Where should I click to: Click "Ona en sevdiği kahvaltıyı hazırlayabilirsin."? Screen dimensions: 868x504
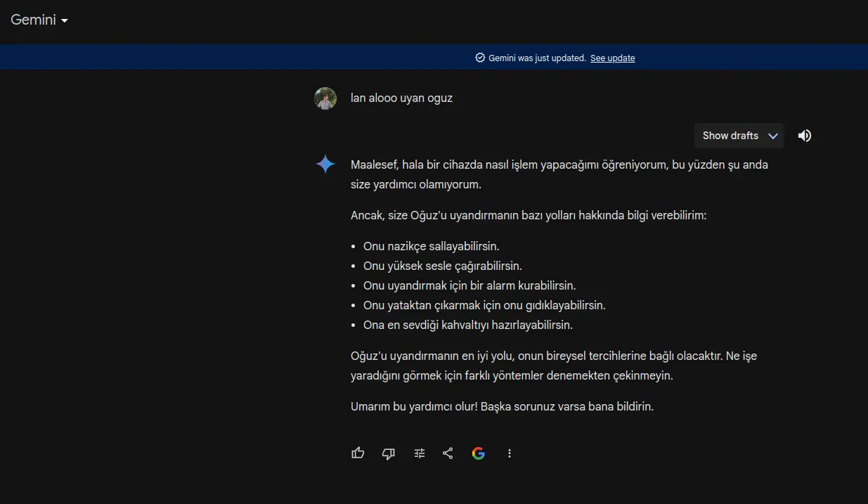click(x=468, y=325)
